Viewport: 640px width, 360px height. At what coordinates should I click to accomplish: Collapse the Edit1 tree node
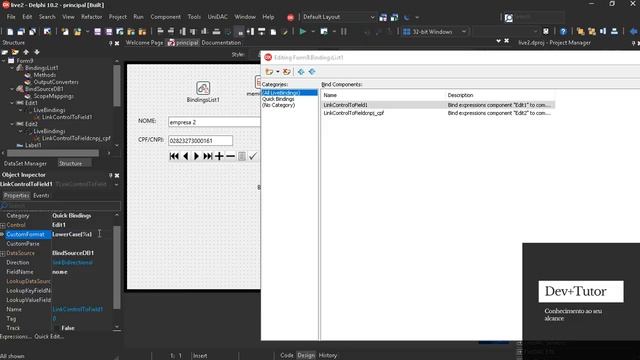(x=12, y=103)
